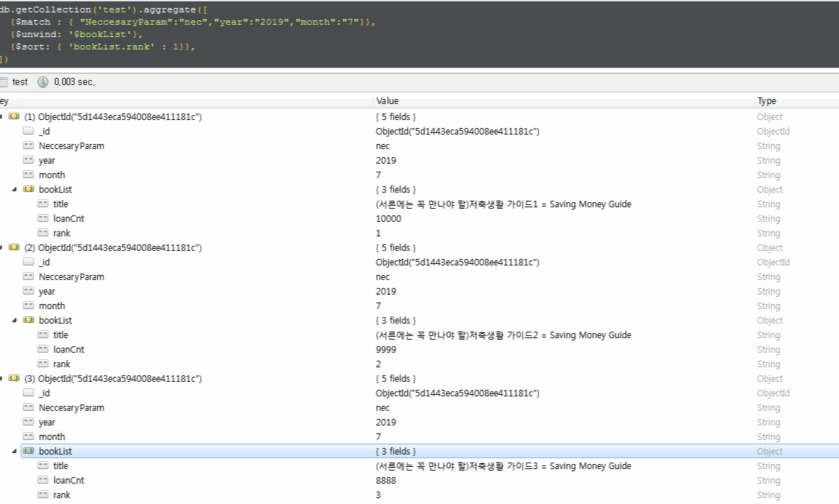839x504 pixels.
Task: Click the month string icon in document (3)
Action: point(28,436)
